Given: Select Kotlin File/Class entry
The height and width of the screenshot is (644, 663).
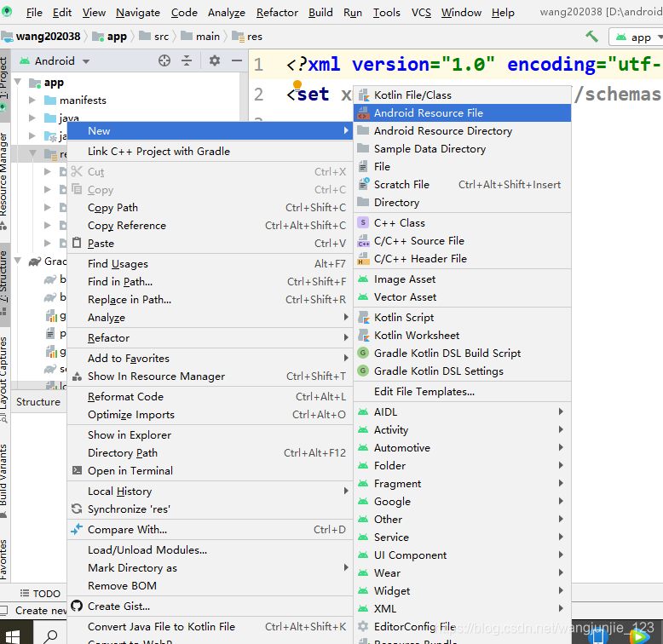Looking at the screenshot, I should click(462, 95).
